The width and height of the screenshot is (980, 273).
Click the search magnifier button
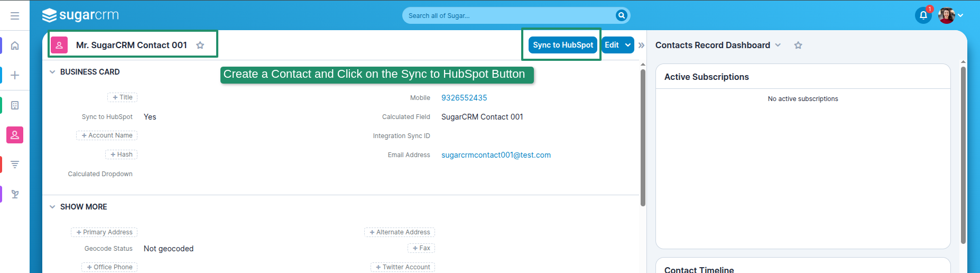622,15
